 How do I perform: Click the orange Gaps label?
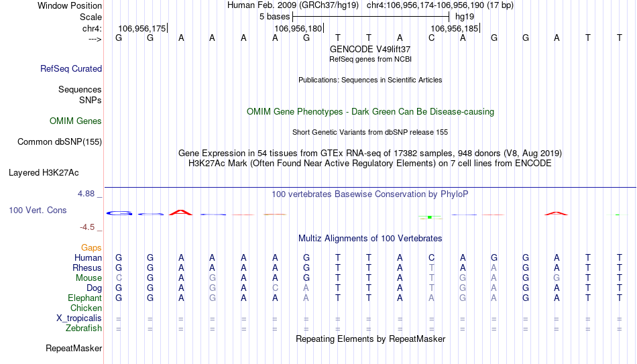(x=91, y=248)
